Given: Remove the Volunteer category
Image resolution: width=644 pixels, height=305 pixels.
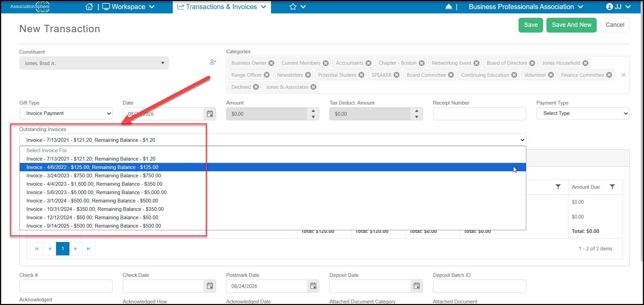Looking at the screenshot, I should 551,75.
